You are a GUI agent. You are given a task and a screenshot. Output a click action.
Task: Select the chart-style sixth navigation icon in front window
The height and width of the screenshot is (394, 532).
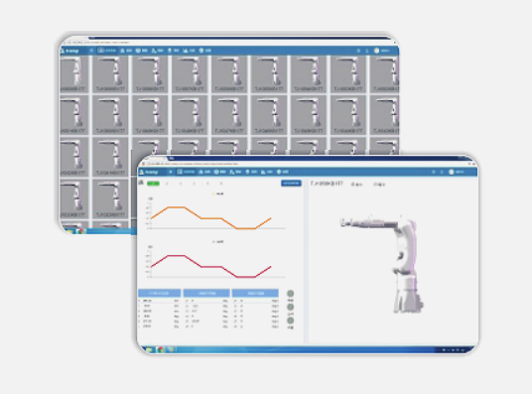pos(266,172)
